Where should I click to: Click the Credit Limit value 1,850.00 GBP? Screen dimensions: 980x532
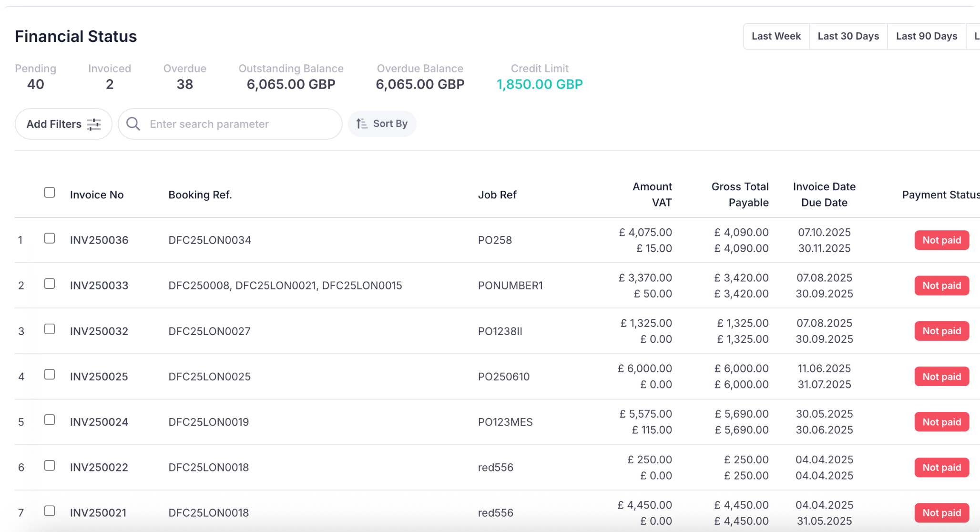[x=540, y=84]
